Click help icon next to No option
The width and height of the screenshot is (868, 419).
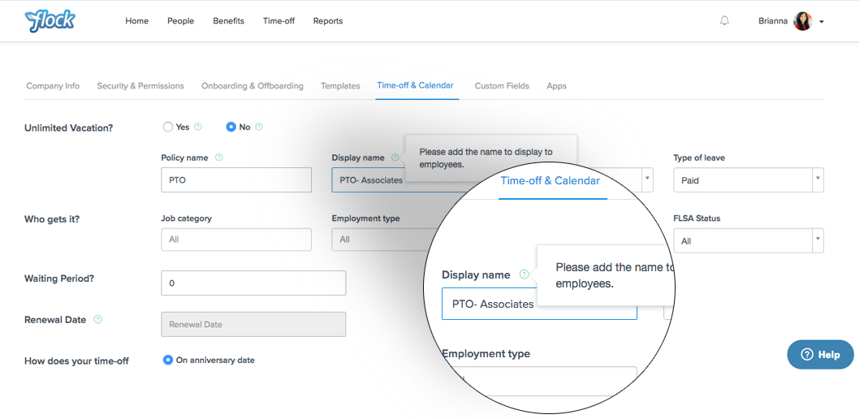[x=259, y=127]
